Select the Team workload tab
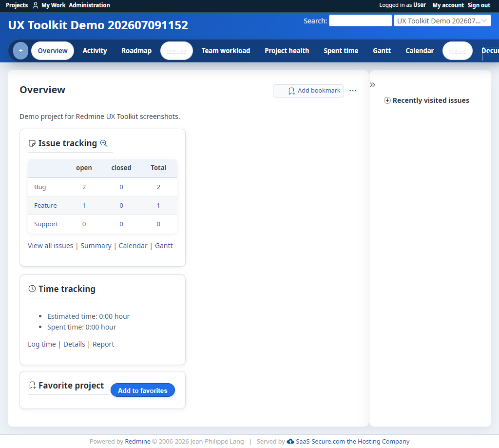499x448 pixels. (226, 51)
